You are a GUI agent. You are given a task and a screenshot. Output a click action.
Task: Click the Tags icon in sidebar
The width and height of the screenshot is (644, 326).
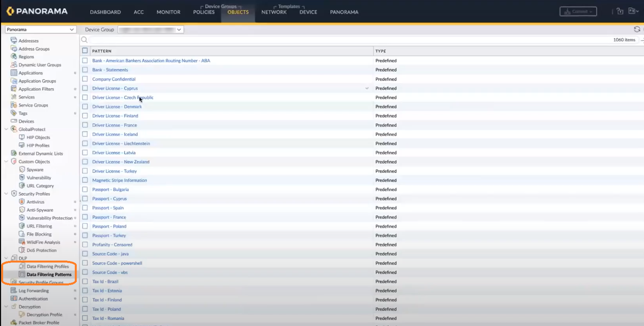pos(14,113)
